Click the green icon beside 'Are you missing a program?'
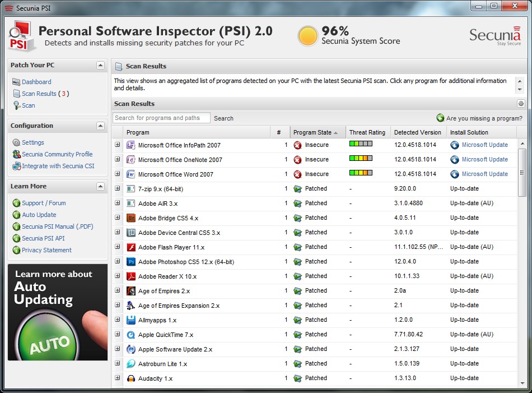Image resolution: width=532 pixels, height=393 pixels. [440, 118]
